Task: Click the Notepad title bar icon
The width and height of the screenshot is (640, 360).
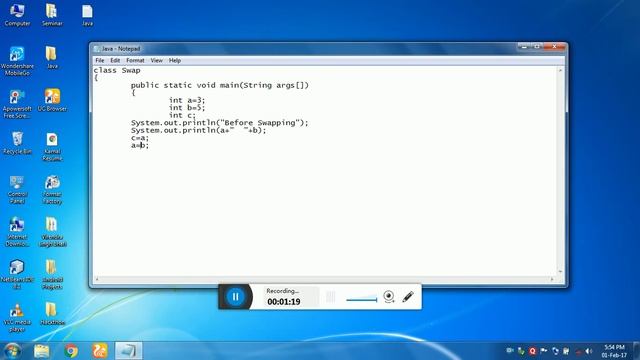Action: [97, 49]
